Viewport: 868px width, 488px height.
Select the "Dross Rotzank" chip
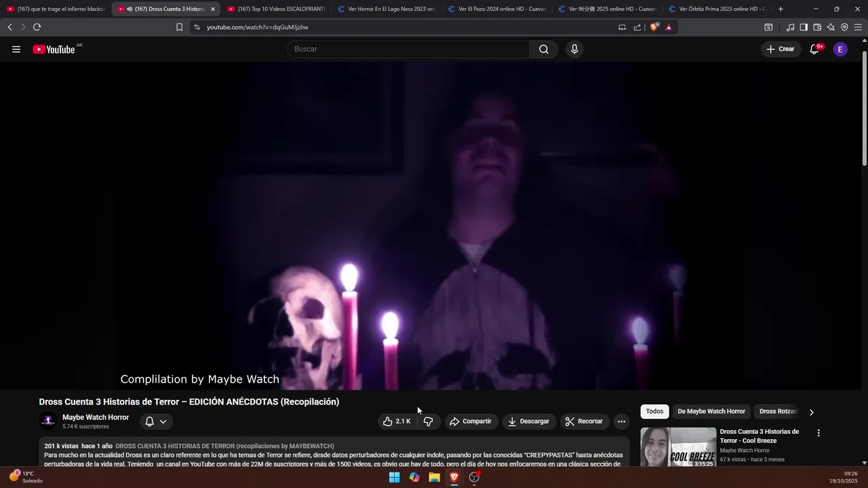pyautogui.click(x=778, y=411)
